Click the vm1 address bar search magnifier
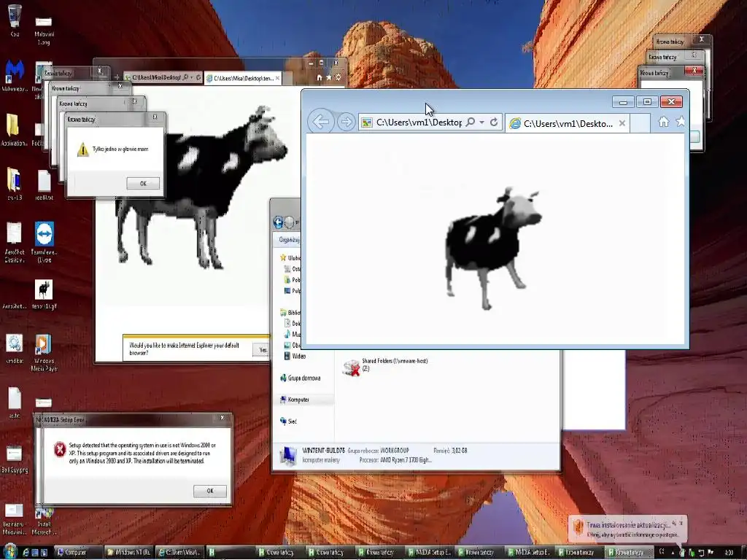The image size is (747, 560). click(x=471, y=122)
